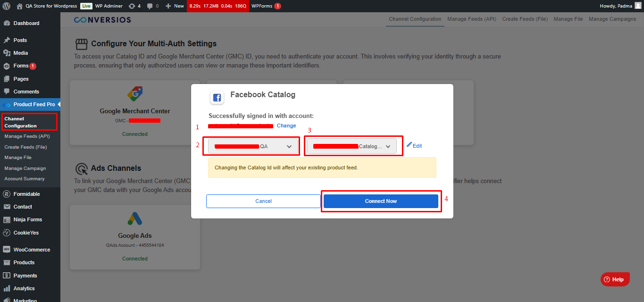644x302 pixels.
Task: Click the plus New content item
Action: click(x=175, y=6)
